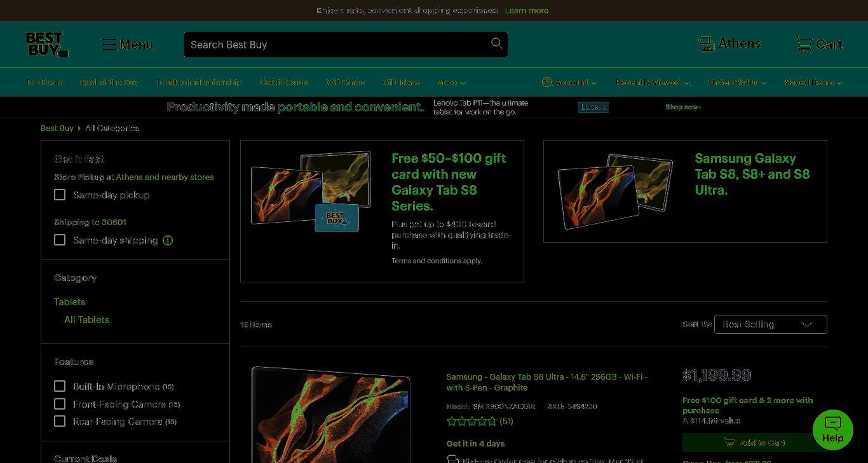The width and height of the screenshot is (868, 463).
Task: Check the Built-In Microphone filter
Action: coord(60,386)
